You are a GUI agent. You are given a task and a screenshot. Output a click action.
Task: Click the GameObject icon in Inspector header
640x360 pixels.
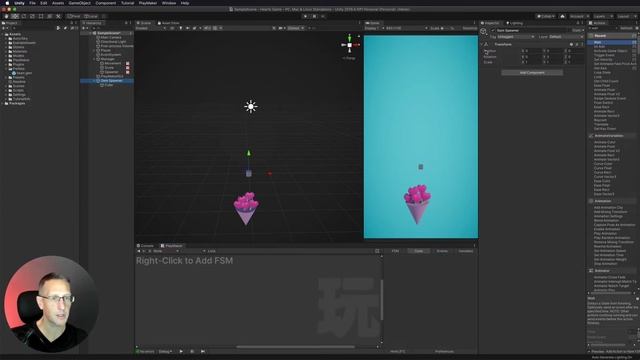coord(484,31)
